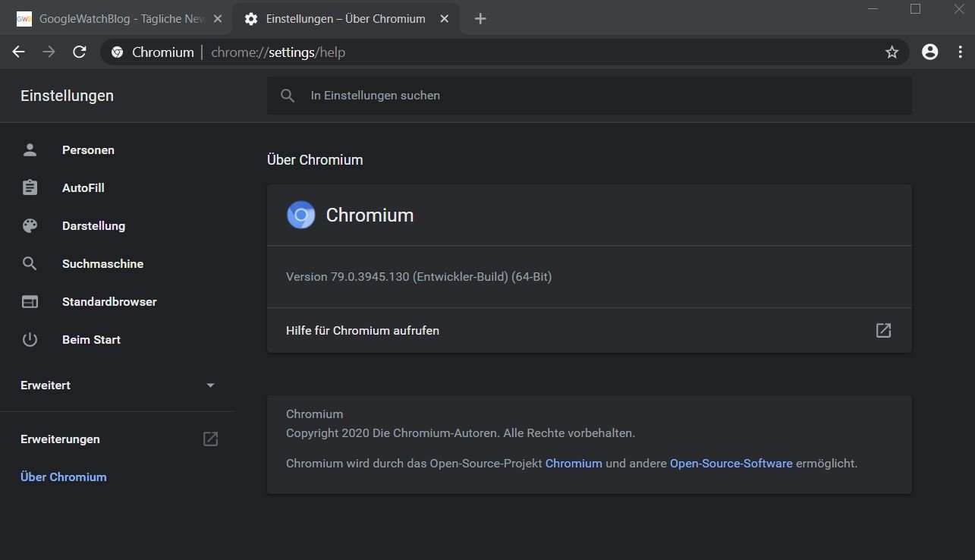This screenshot has height=560, width=975.
Task: Click the Hilfe external link icon
Action: [883, 330]
